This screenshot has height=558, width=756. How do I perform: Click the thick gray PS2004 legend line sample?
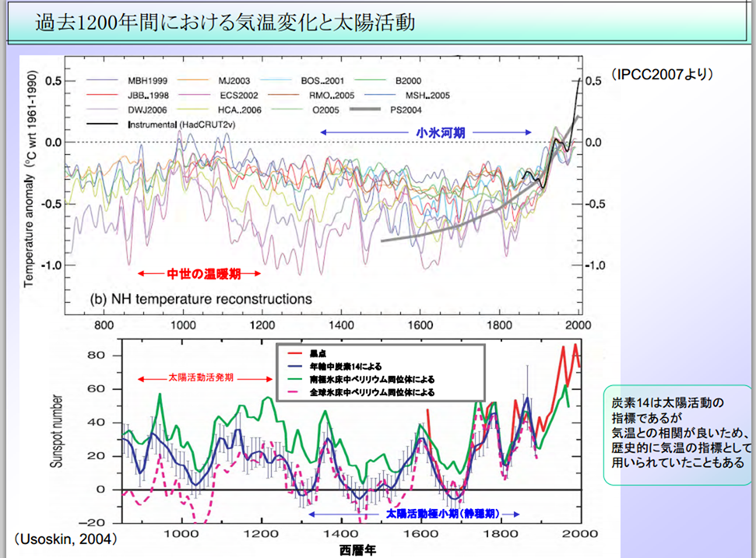click(x=365, y=110)
